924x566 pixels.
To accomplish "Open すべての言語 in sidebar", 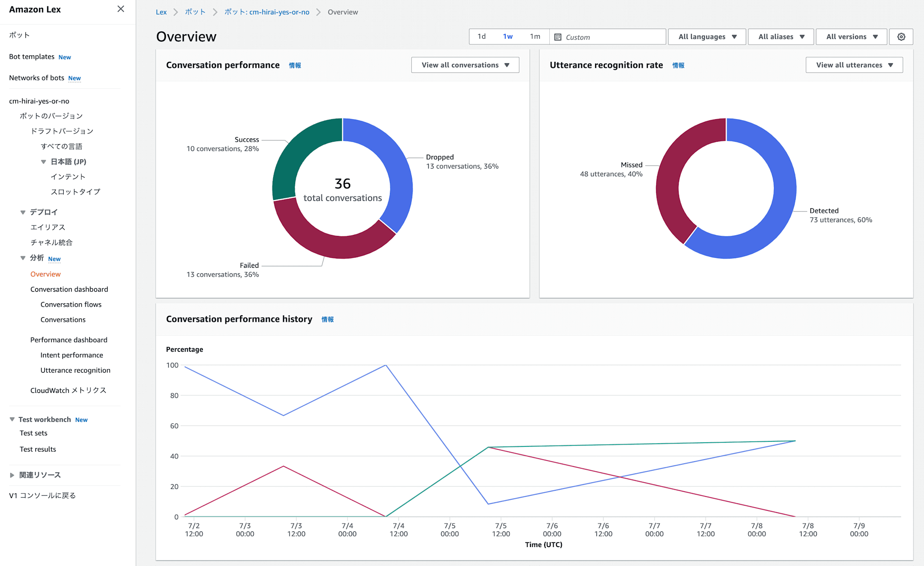I will 61,146.
